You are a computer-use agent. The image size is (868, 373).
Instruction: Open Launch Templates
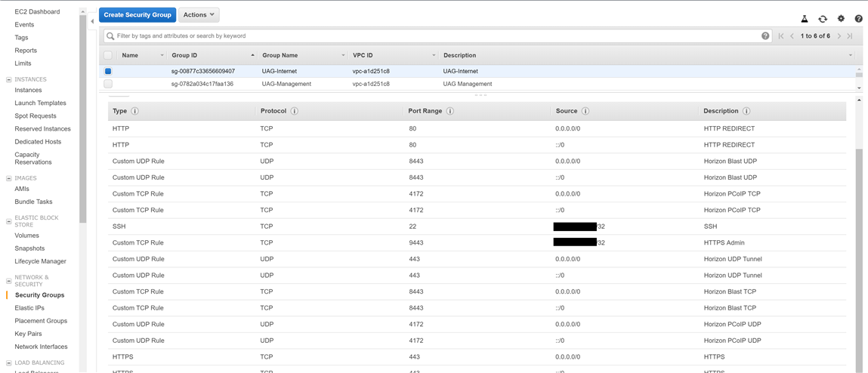[40, 103]
